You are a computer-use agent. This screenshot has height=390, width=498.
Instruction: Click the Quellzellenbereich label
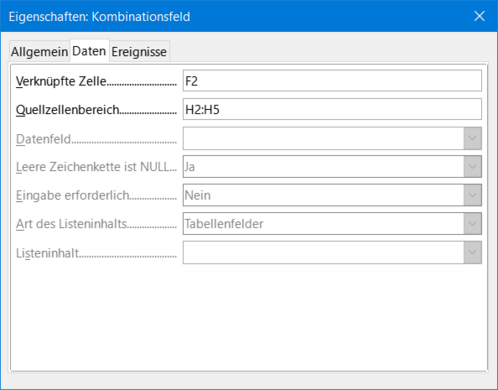click(68, 110)
